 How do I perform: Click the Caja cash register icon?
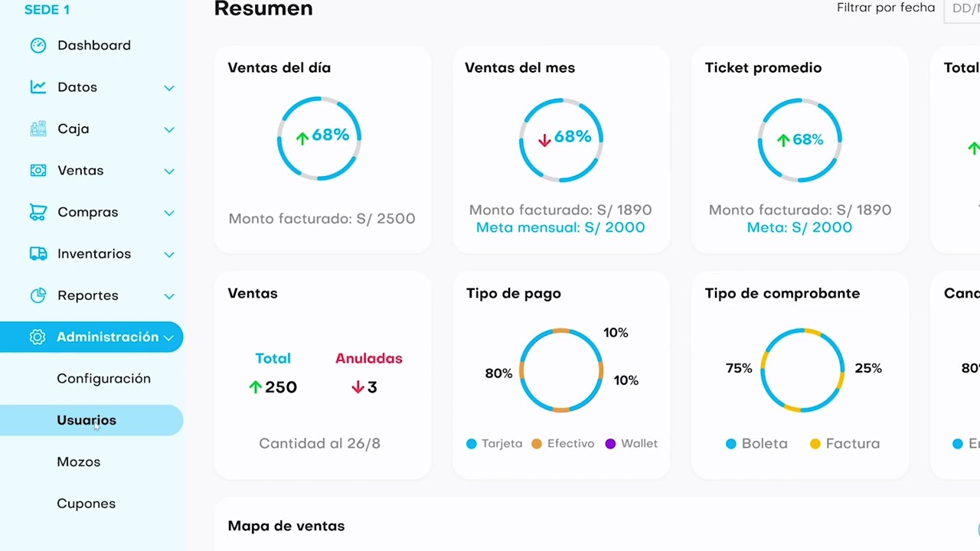click(38, 129)
